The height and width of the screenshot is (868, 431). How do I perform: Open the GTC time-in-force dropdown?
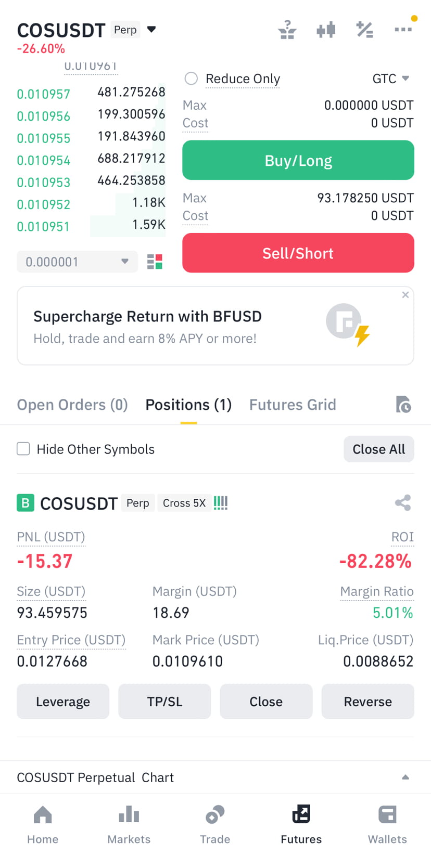click(x=391, y=79)
